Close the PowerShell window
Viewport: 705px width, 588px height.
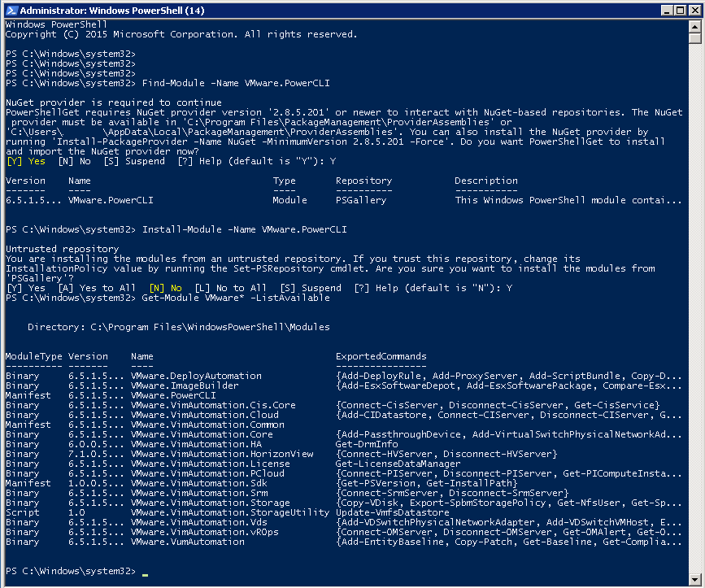click(694, 10)
